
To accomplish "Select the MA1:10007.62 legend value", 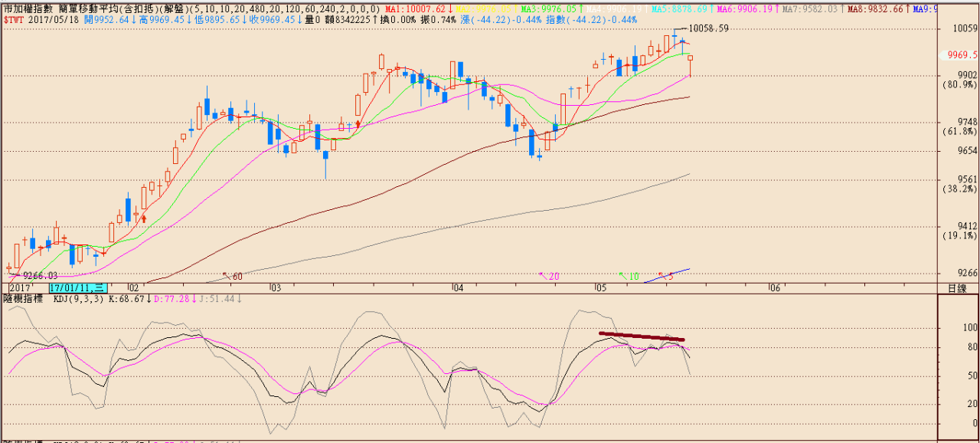I will tap(420, 8).
